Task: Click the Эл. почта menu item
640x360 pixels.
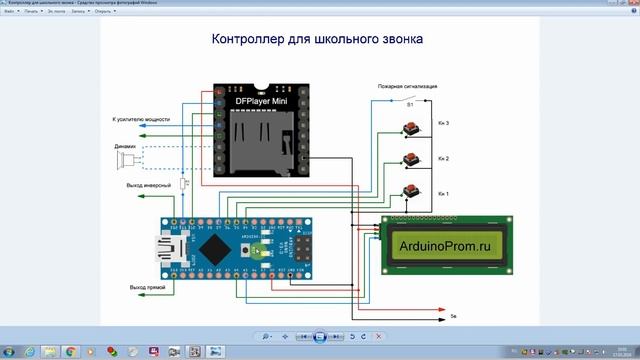Action: point(56,11)
